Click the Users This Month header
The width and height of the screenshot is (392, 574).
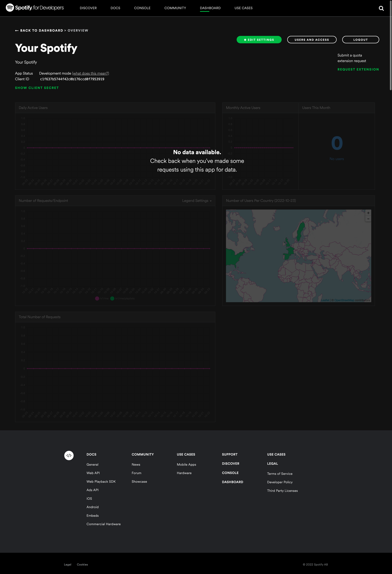tap(316, 108)
